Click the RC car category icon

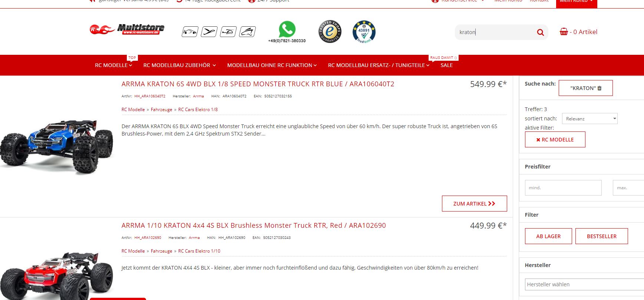click(x=190, y=32)
